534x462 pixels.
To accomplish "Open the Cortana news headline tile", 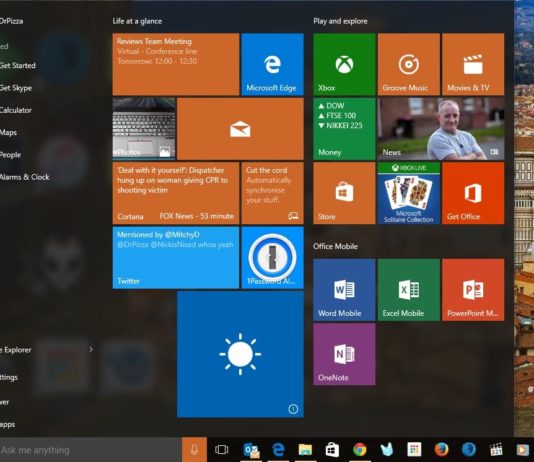I will click(x=176, y=193).
